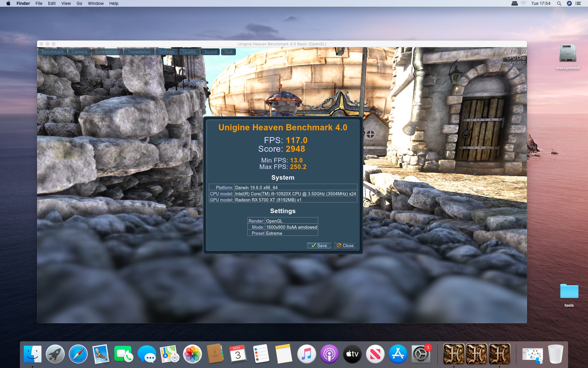
Task: Click Spotlight search in menu bar
Action: pyautogui.click(x=559, y=3)
